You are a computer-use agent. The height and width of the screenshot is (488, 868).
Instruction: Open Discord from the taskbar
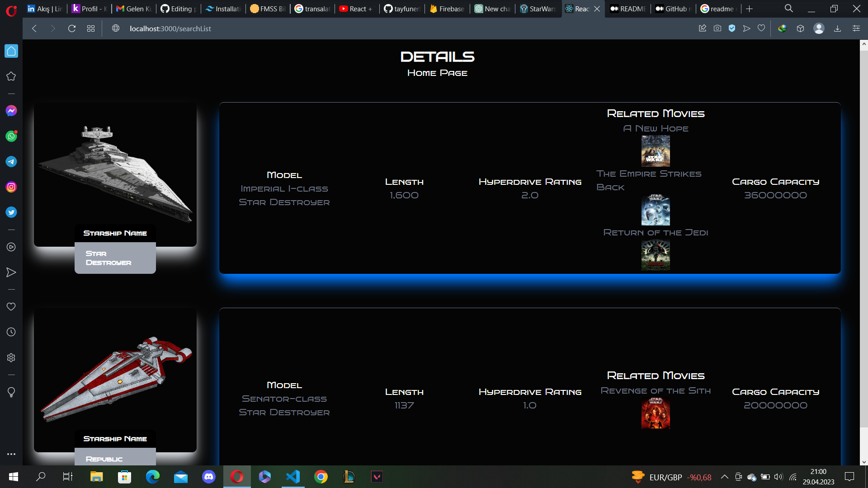[x=209, y=477]
